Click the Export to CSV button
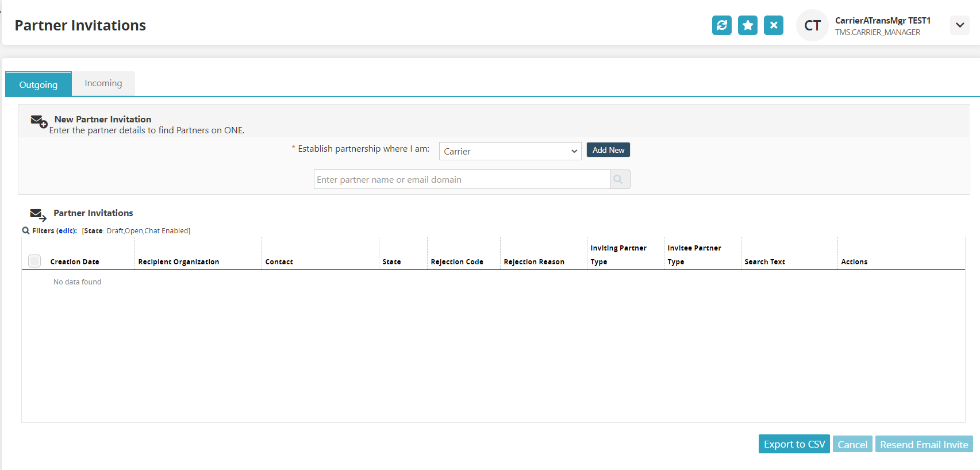 [x=794, y=444]
